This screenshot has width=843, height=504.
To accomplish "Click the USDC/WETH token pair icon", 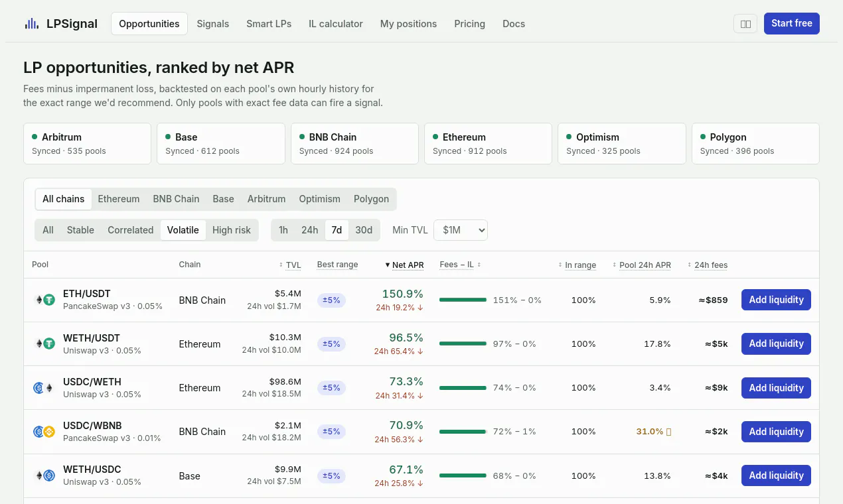I will point(44,388).
